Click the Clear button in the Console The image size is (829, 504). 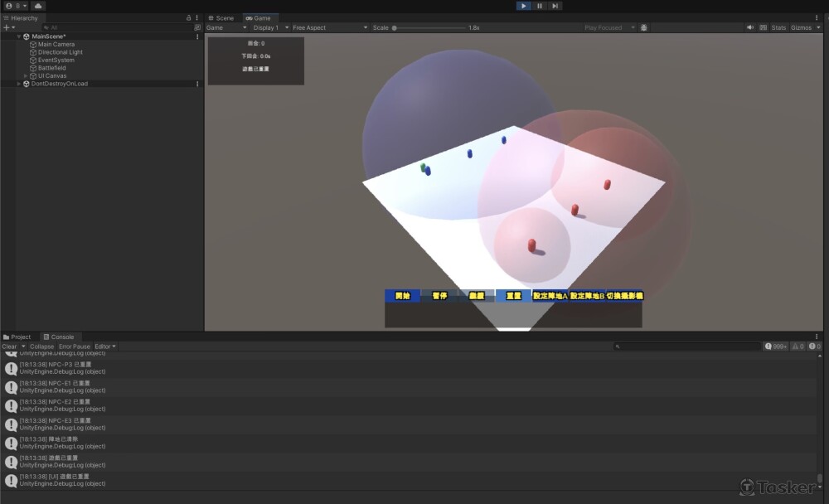point(9,346)
